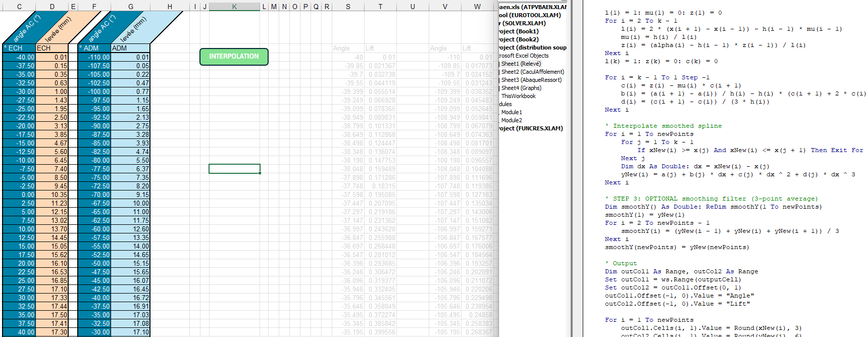
Task: Select the EUROTOOL.XLAM project node
Action: click(x=530, y=15)
